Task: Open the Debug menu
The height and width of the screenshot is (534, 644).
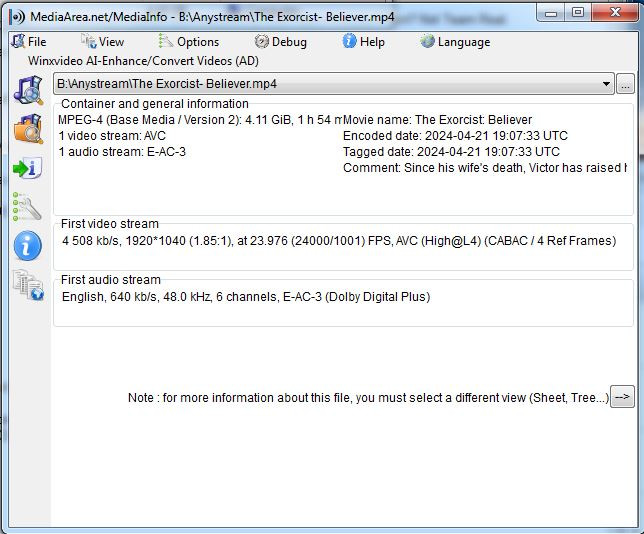Action: point(281,42)
